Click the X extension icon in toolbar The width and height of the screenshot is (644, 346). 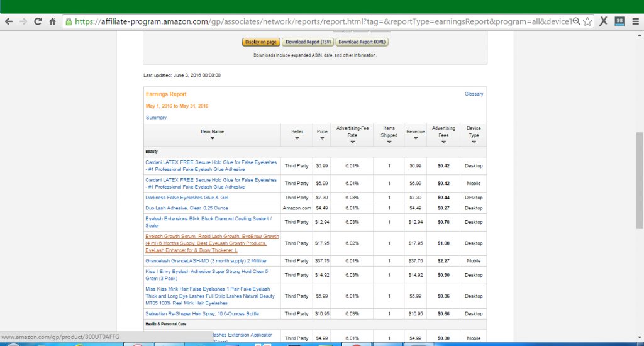(x=603, y=21)
